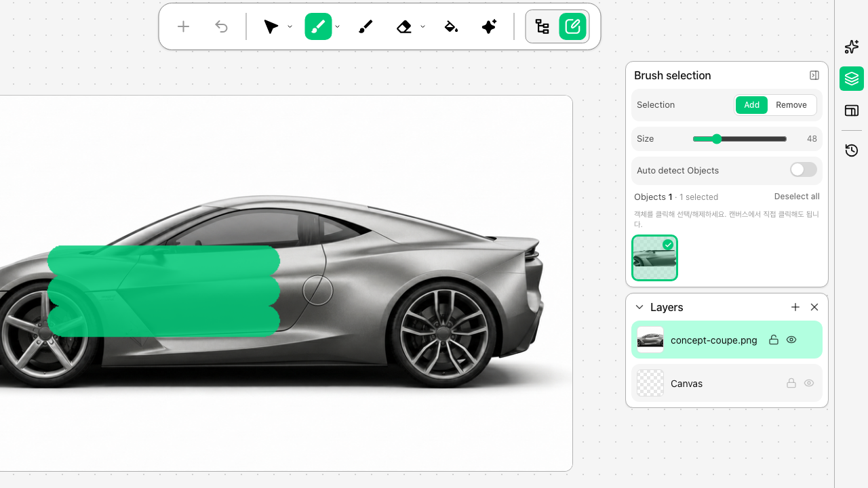Viewport: 868px width, 488px height.
Task: Add a new layer
Action: click(x=795, y=307)
